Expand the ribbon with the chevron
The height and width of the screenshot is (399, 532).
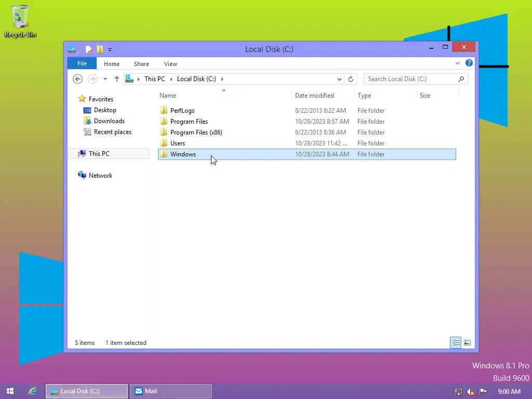(x=458, y=63)
